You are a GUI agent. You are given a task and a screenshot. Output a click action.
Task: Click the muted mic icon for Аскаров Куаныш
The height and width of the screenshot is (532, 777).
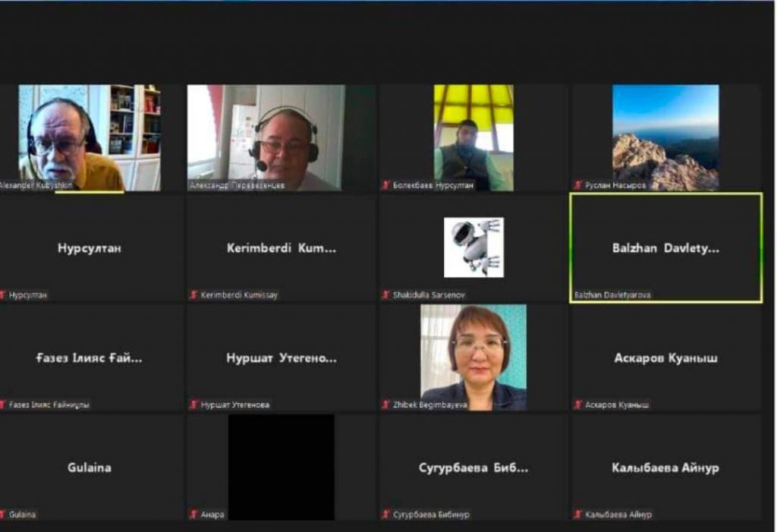coord(578,405)
